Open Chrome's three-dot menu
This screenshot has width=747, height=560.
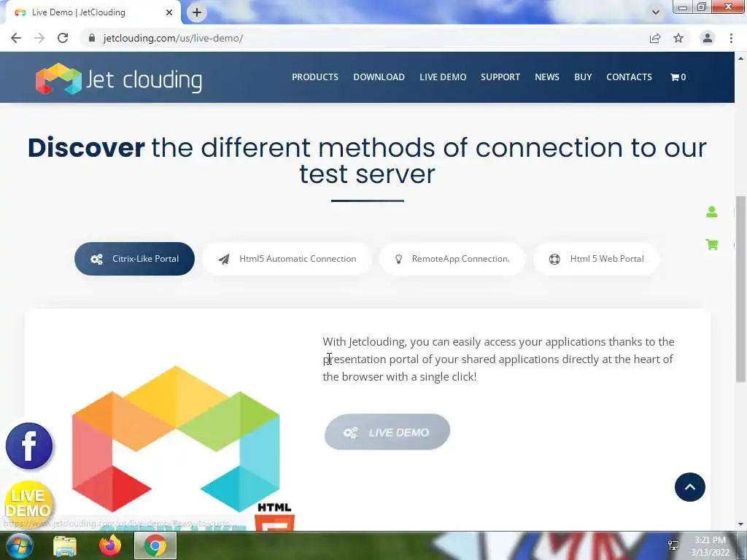(731, 38)
